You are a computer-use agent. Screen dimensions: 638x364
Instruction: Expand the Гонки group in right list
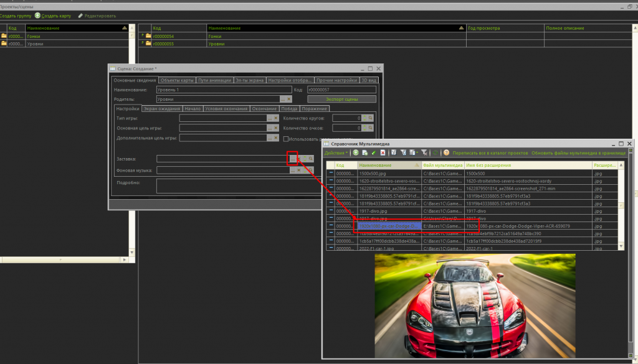tap(142, 36)
